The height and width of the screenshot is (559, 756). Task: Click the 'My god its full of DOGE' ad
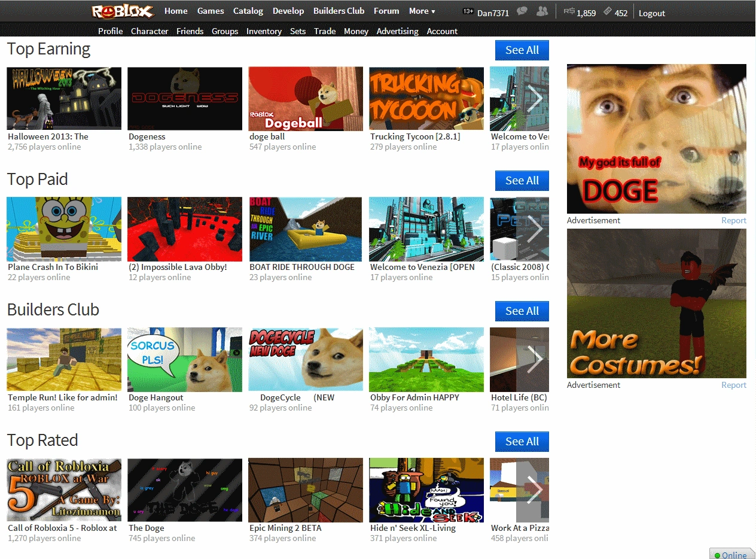tap(657, 139)
